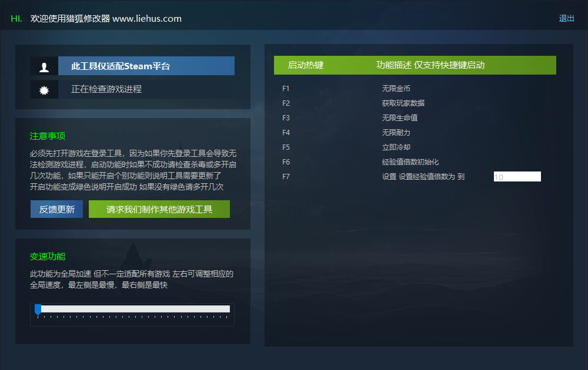The image size is (588, 370).
Task: Click the F1 hotkey label
Action: (x=286, y=89)
